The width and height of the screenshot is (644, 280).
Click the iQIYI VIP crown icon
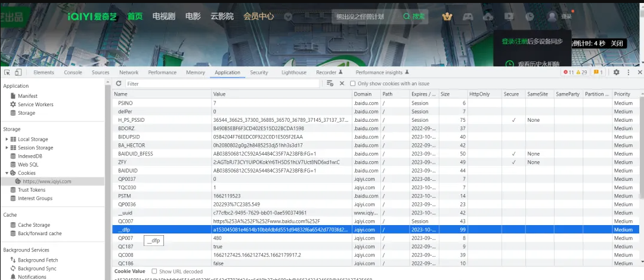coord(447,17)
